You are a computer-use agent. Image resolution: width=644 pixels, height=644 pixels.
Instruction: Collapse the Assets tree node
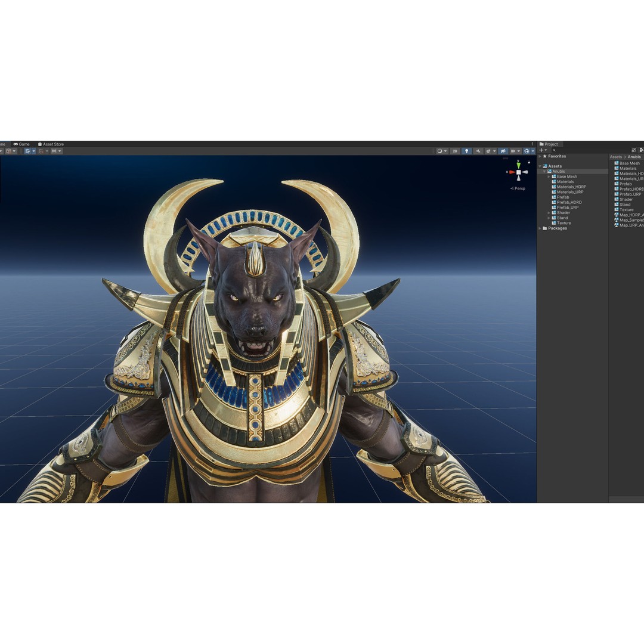(x=540, y=166)
